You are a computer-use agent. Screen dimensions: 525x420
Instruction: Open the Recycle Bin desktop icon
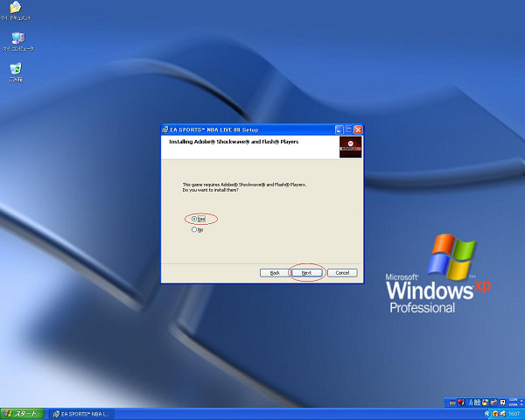pyautogui.click(x=16, y=72)
